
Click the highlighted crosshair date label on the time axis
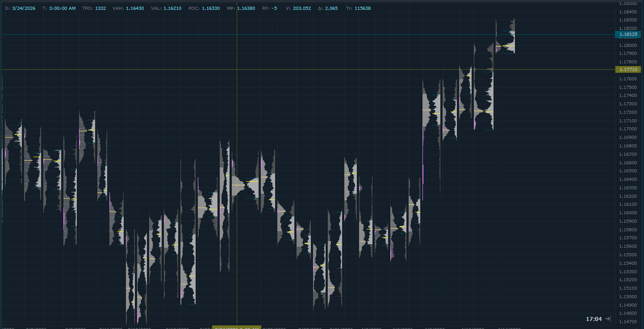[237, 327]
